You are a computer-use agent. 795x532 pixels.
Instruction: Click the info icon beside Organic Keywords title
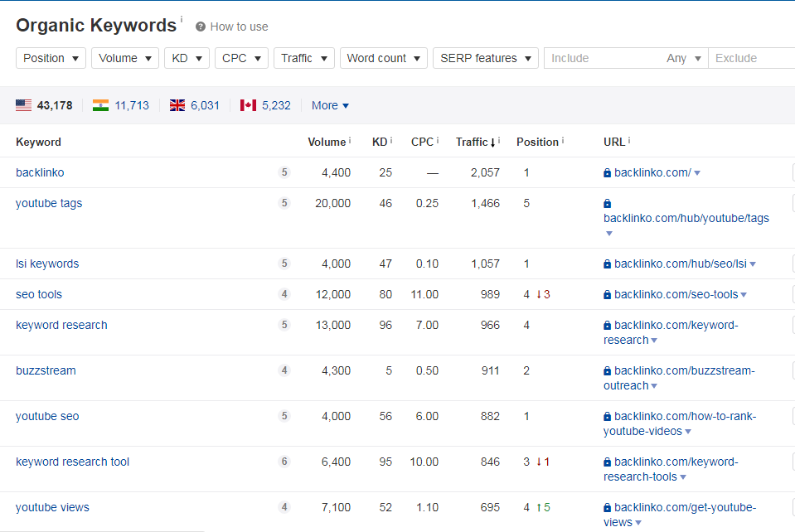(x=182, y=19)
